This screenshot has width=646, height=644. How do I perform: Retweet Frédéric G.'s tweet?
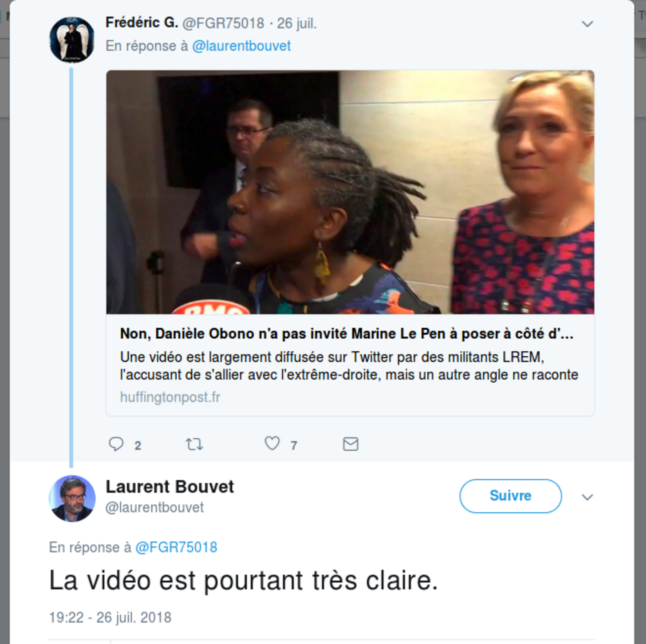pos(194,444)
